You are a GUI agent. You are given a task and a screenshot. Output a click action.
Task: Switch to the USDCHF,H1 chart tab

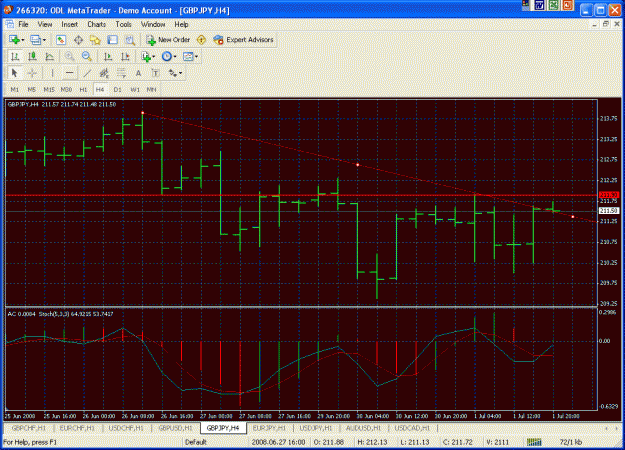[x=126, y=428]
